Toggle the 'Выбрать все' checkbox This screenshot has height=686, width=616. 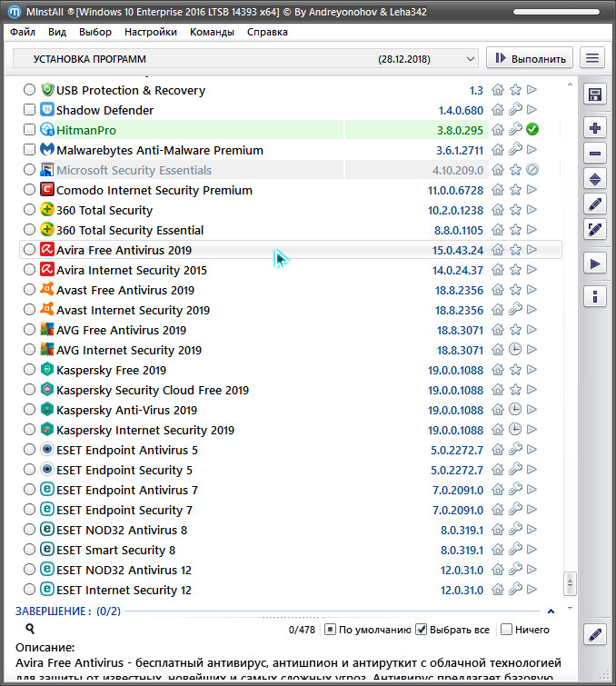click(x=422, y=630)
